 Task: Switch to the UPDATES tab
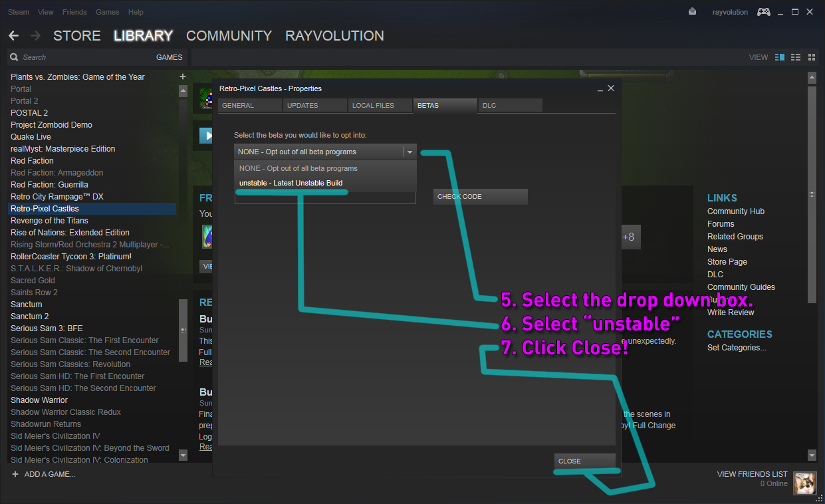click(x=315, y=105)
